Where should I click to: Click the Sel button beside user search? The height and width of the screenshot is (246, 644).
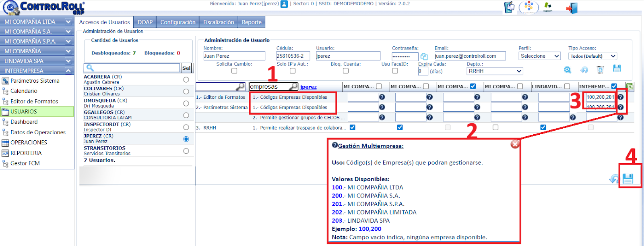[186, 68]
